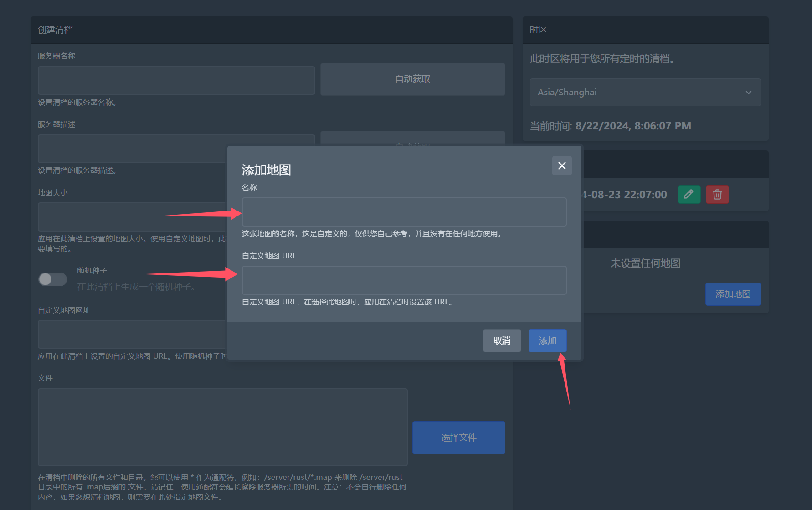812x510 pixels.
Task: Toggle the 随机种子 switch
Action: [x=52, y=279]
